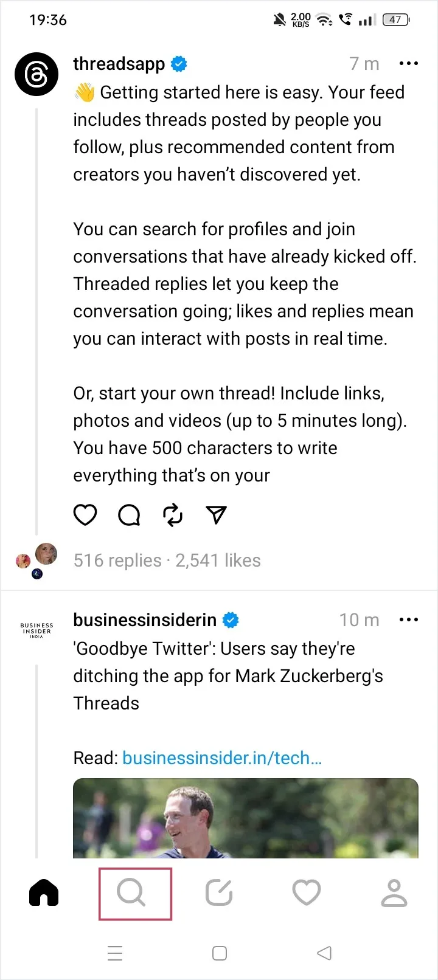The image size is (438, 980).
Task: Open the Search tab in bottom navigation
Action: (132, 893)
